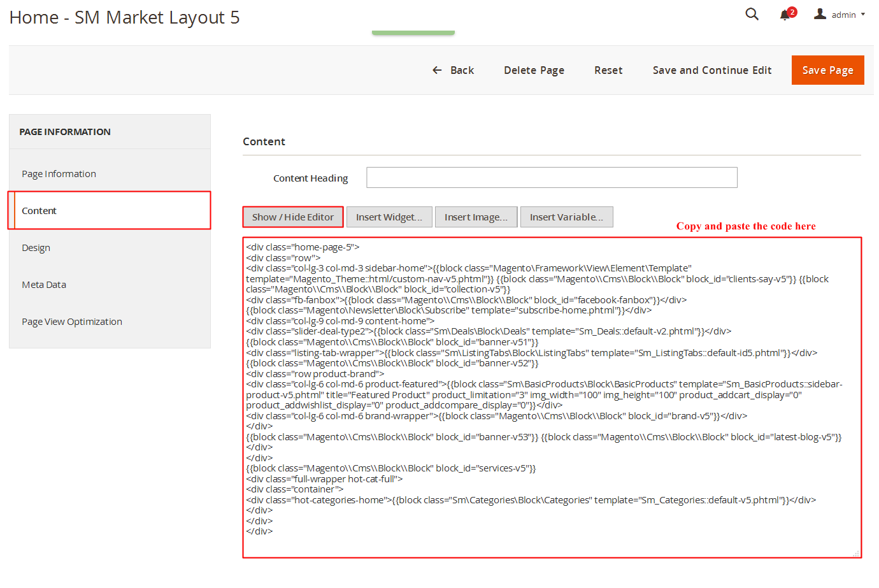This screenshot has width=879, height=588.
Task: Click Save and Continue Edit
Action: tap(711, 70)
